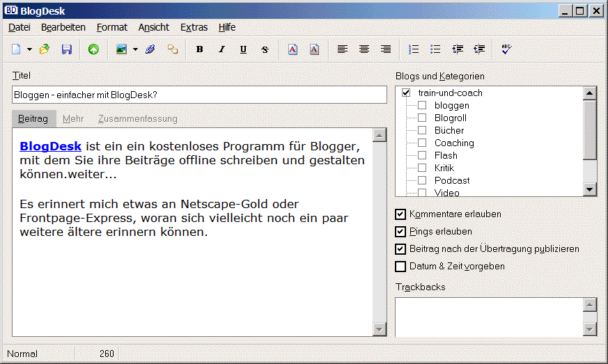Align text to the right
Image resolution: width=608 pixels, height=364 pixels.
[386, 49]
